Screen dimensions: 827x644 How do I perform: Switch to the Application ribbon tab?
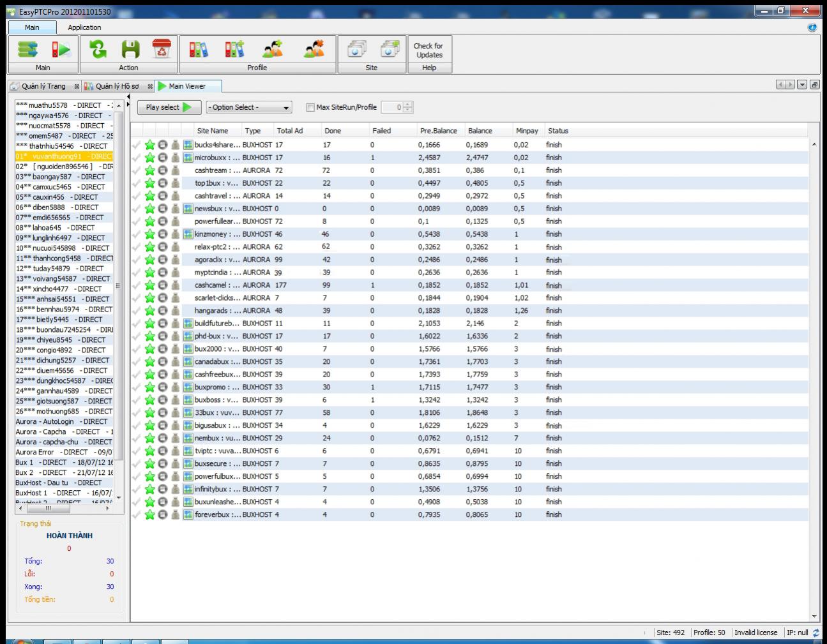click(x=84, y=27)
